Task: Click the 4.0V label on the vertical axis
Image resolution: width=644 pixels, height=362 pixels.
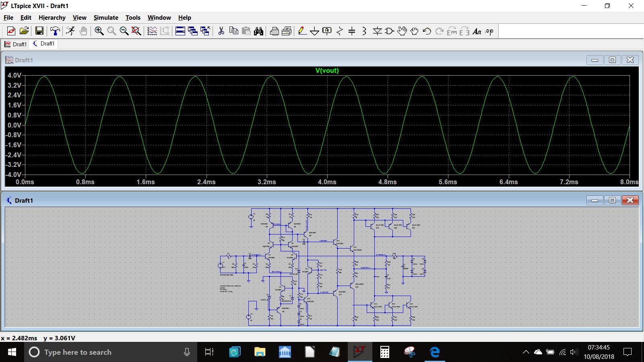Action: [14, 75]
